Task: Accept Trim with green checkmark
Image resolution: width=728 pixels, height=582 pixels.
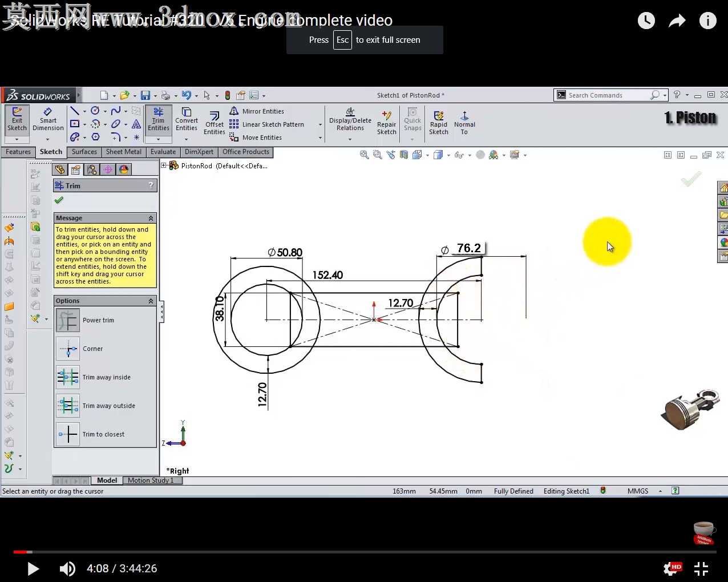Action: (x=59, y=200)
